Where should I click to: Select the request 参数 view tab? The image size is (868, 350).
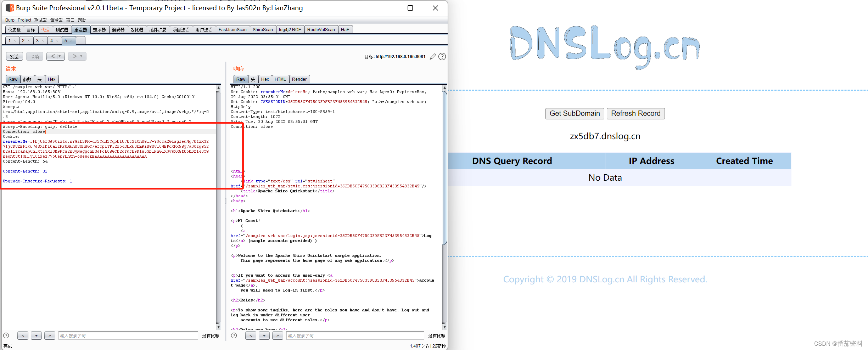tap(27, 79)
